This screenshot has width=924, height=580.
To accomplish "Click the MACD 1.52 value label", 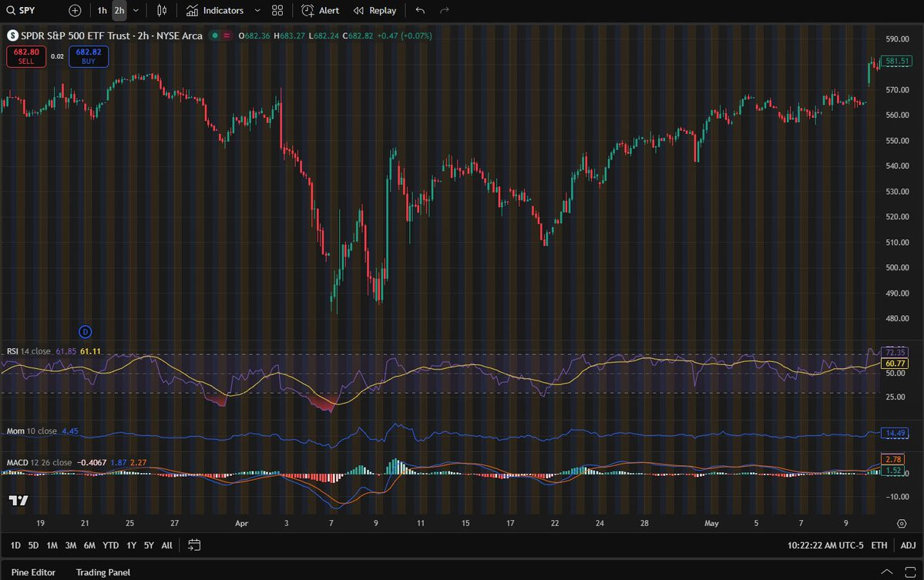I will pyautogui.click(x=893, y=471).
